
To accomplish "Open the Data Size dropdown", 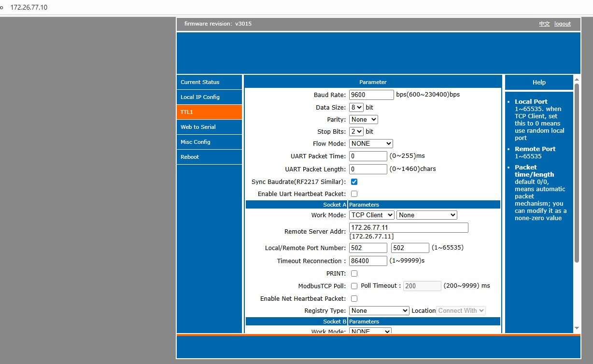I will (x=356, y=108).
